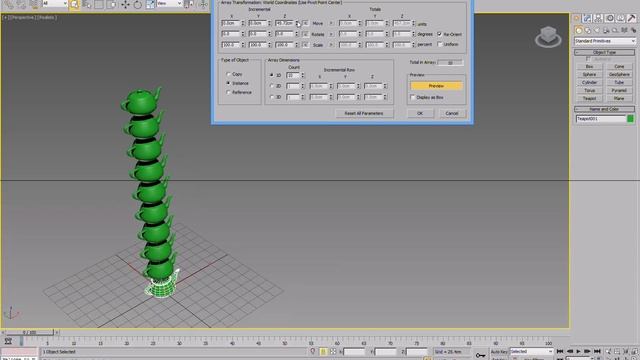Viewport: 640px width, 360px height.
Task: Click the Move totals right arrow
Action: (331, 23)
